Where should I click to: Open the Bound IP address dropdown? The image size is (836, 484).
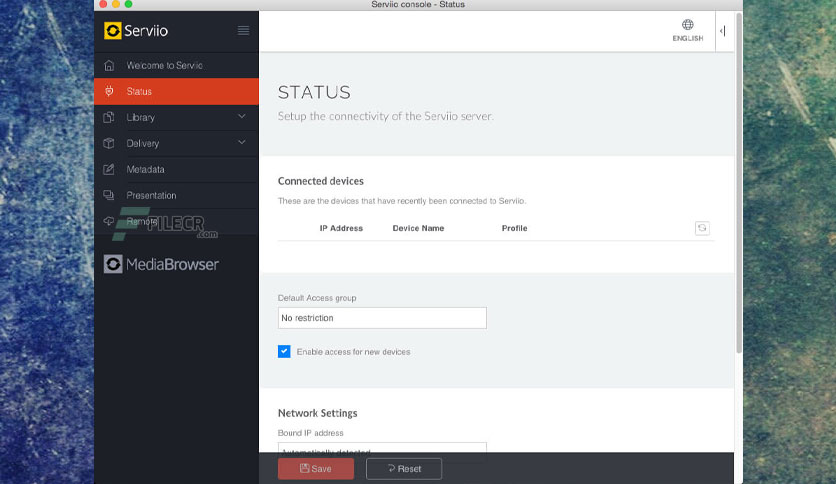point(382,448)
